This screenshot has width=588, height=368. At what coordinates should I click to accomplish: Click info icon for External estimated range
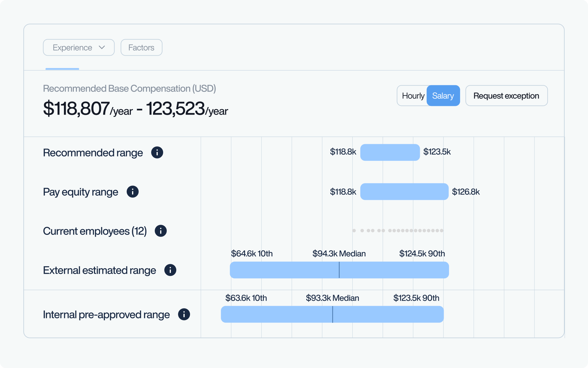tap(170, 270)
